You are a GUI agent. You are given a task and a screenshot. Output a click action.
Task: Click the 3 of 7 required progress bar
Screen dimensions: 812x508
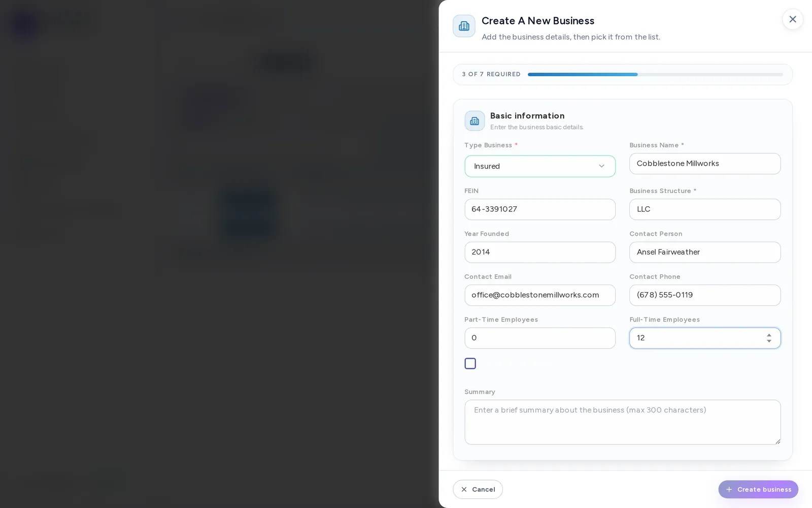pyautogui.click(x=655, y=75)
